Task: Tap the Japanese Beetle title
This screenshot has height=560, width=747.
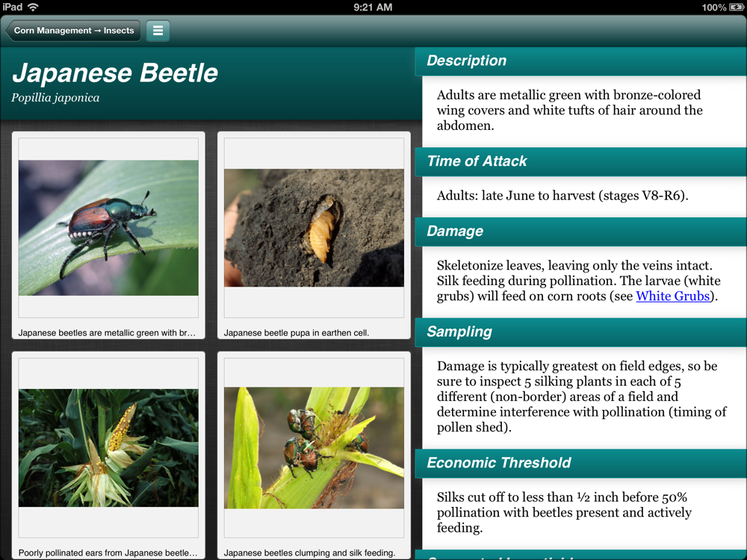Action: (115, 73)
